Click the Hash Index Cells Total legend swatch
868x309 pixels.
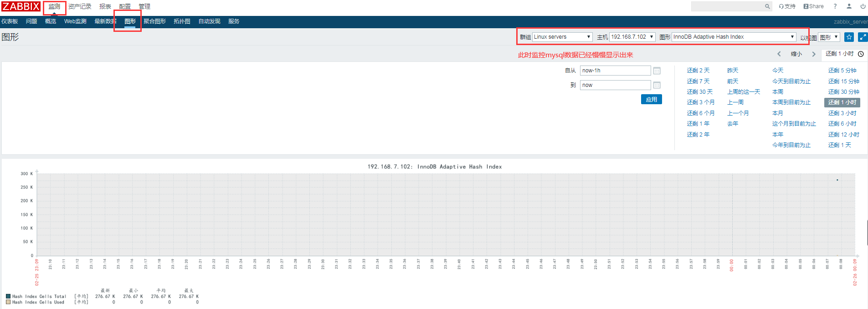pyautogui.click(x=8, y=296)
